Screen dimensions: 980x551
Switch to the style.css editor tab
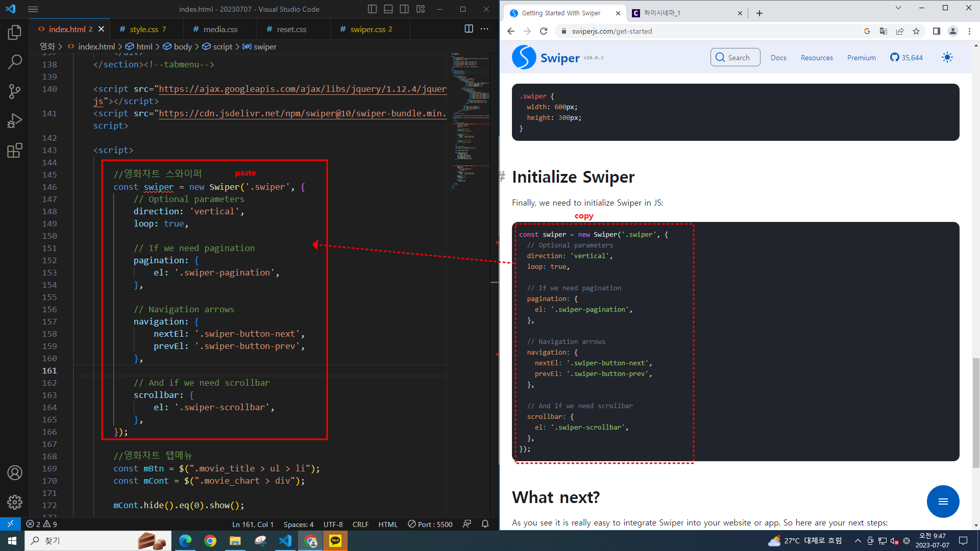[144, 30]
